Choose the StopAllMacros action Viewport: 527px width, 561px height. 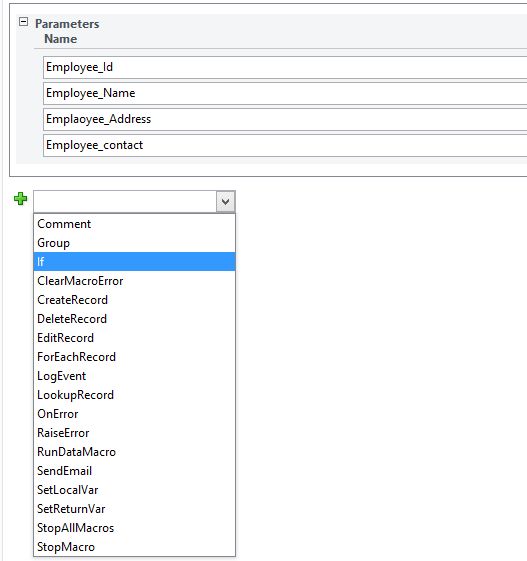pyautogui.click(x=135, y=528)
